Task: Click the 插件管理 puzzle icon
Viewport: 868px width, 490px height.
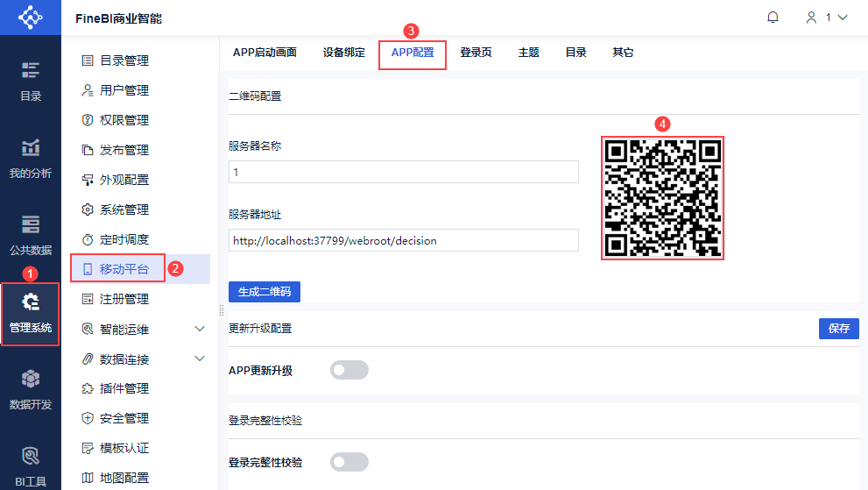Action: 88,388
